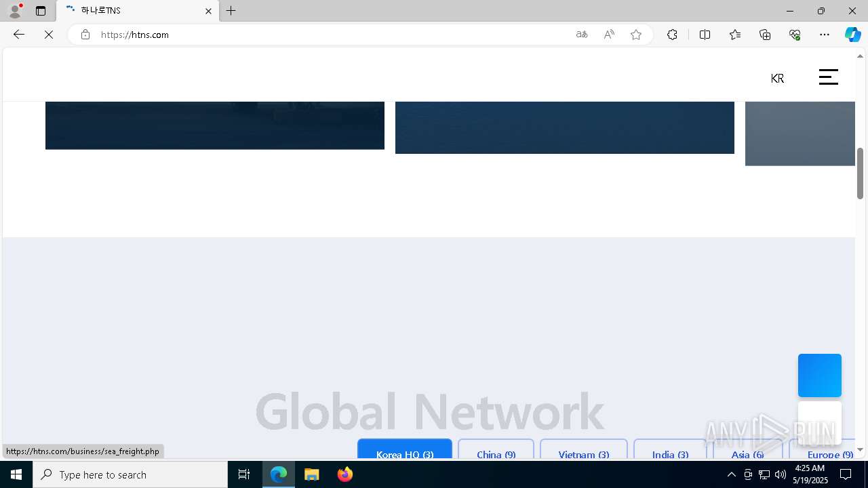Click the taskbar search box

[130, 474]
